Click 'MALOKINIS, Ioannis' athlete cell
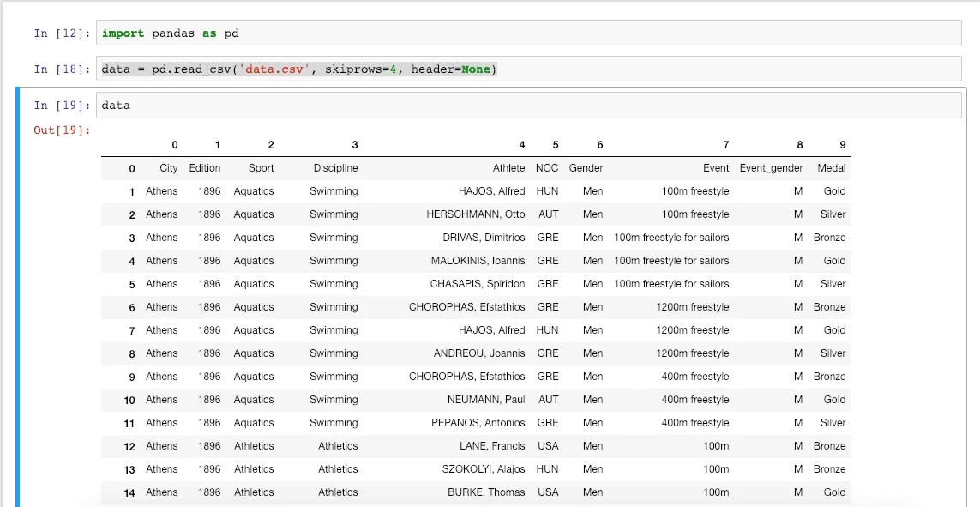This screenshot has width=980, height=507. coord(478,261)
